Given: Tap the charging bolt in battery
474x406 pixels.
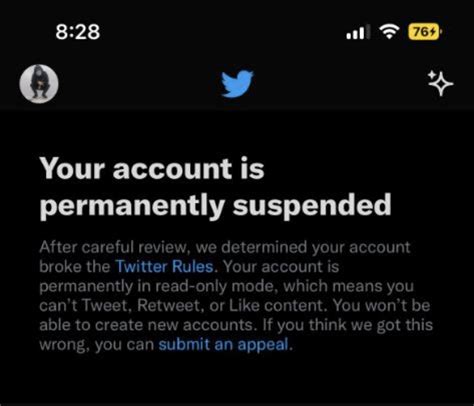Looking at the screenshot, I should point(432,32).
